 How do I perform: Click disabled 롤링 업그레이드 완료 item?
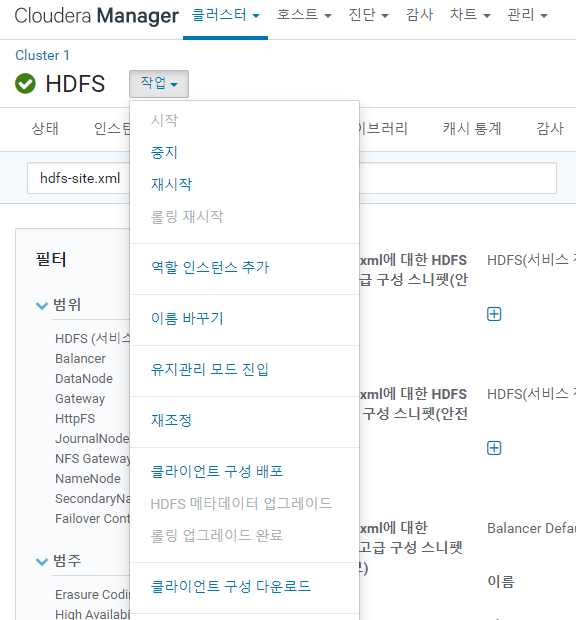(217, 536)
